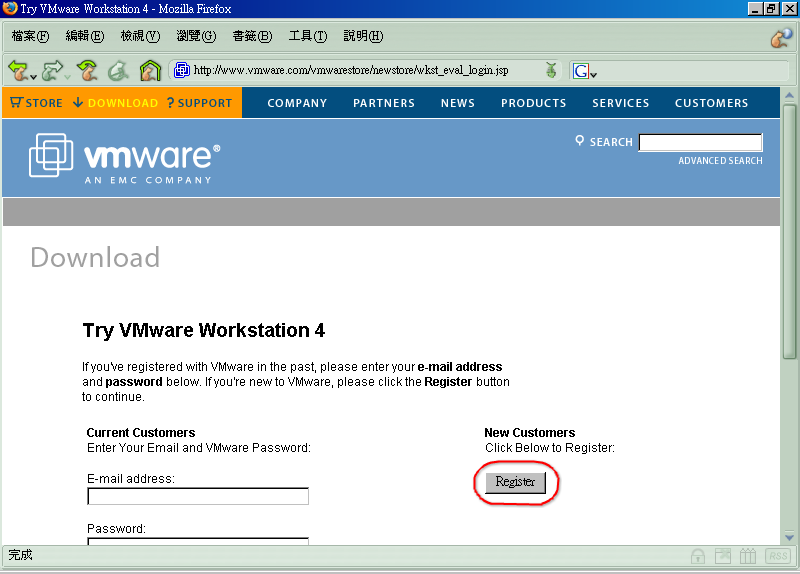This screenshot has height=574, width=800.
Task: Click the PRODUCTS navigation link
Action: (533, 103)
